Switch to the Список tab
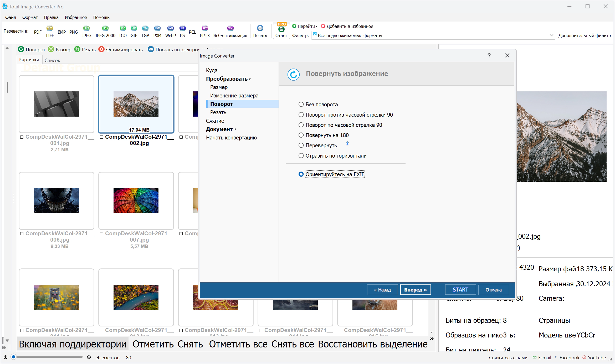Image resolution: width=615 pixels, height=364 pixels. [52, 60]
